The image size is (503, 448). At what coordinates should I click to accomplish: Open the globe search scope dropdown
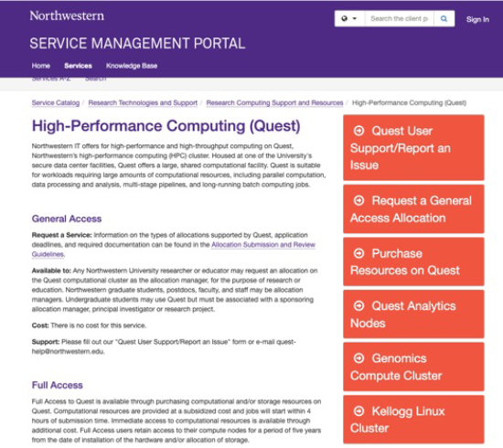click(349, 19)
